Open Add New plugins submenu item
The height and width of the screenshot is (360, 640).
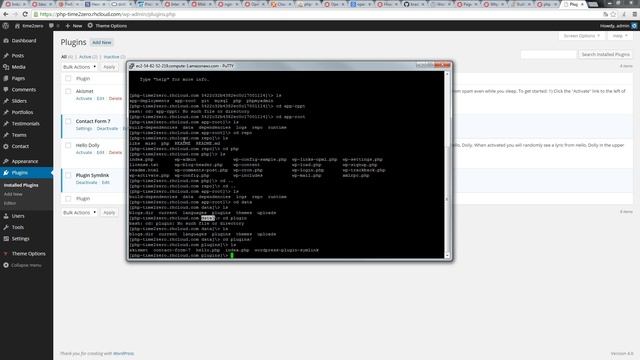click(13, 194)
